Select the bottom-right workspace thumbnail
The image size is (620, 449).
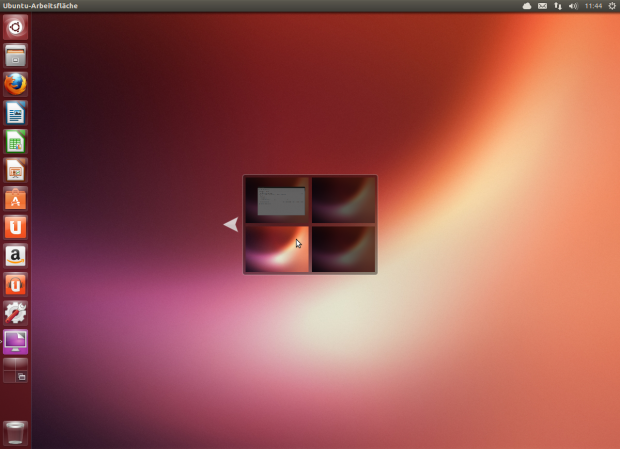click(x=343, y=249)
